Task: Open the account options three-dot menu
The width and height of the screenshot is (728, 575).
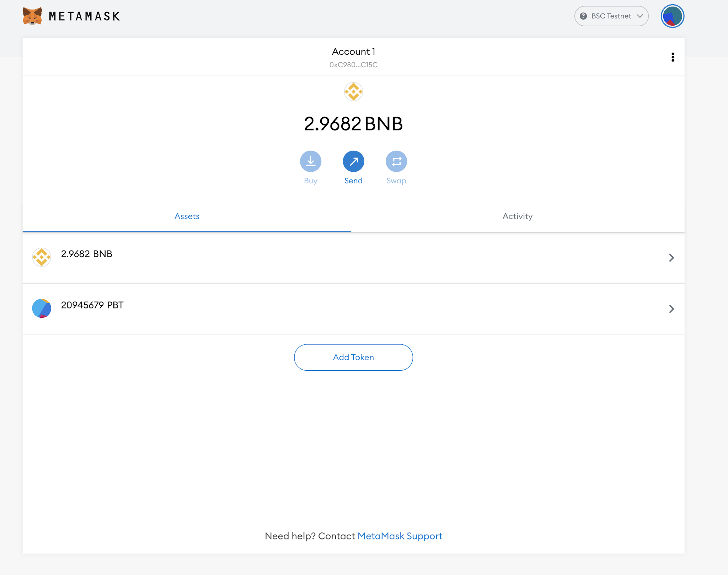Action: pos(673,57)
